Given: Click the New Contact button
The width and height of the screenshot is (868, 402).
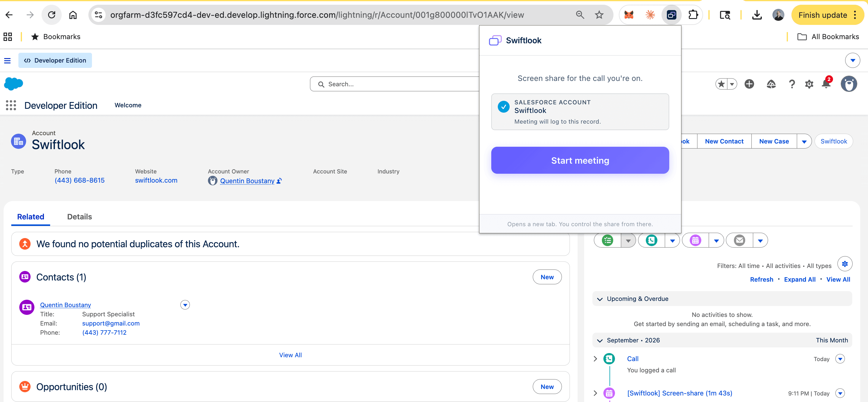Looking at the screenshot, I should [724, 141].
